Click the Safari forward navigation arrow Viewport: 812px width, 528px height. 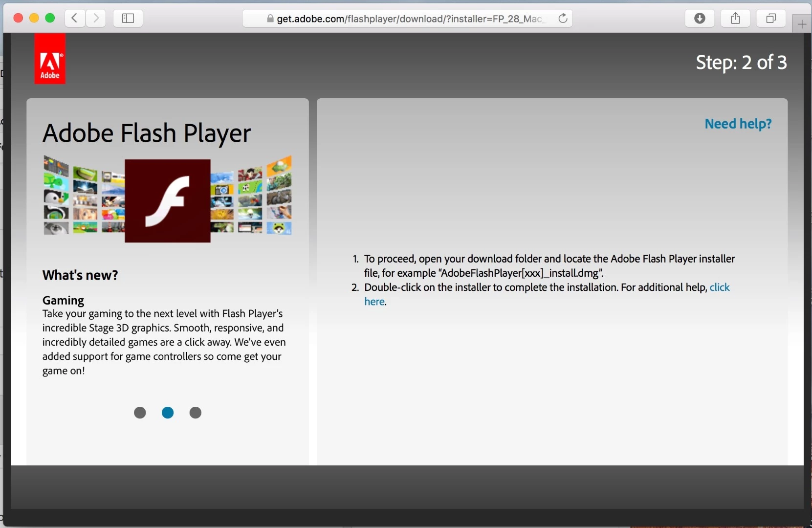[x=96, y=19]
